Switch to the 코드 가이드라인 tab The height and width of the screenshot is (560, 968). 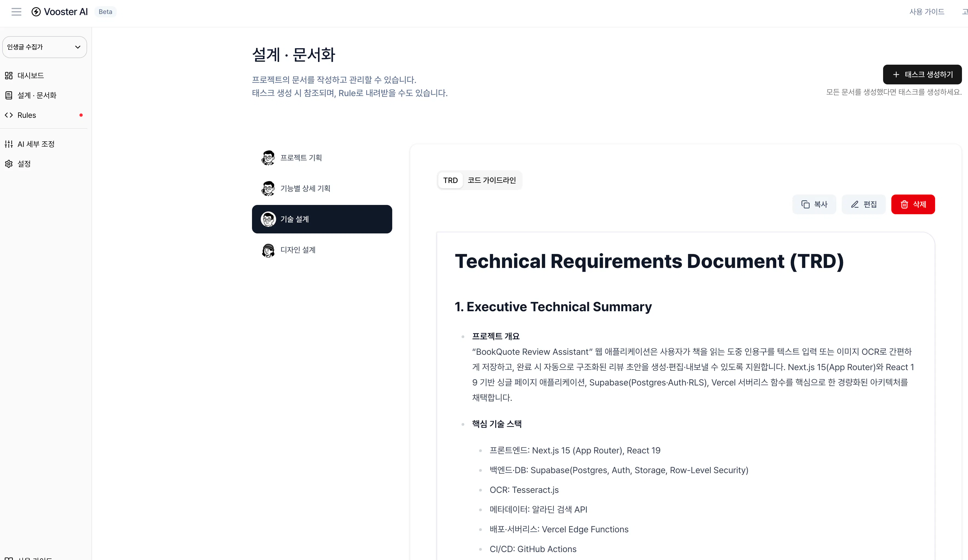[492, 180]
